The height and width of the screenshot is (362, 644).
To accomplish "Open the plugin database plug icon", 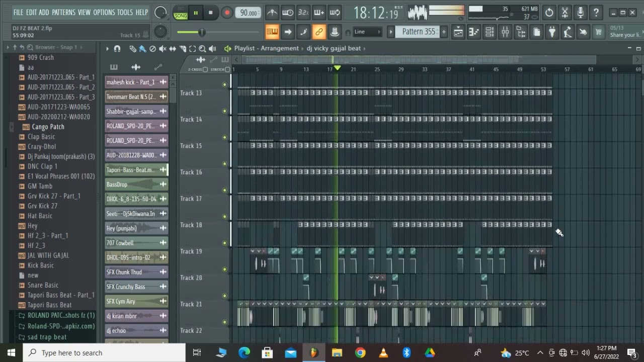I will click(x=552, y=32).
